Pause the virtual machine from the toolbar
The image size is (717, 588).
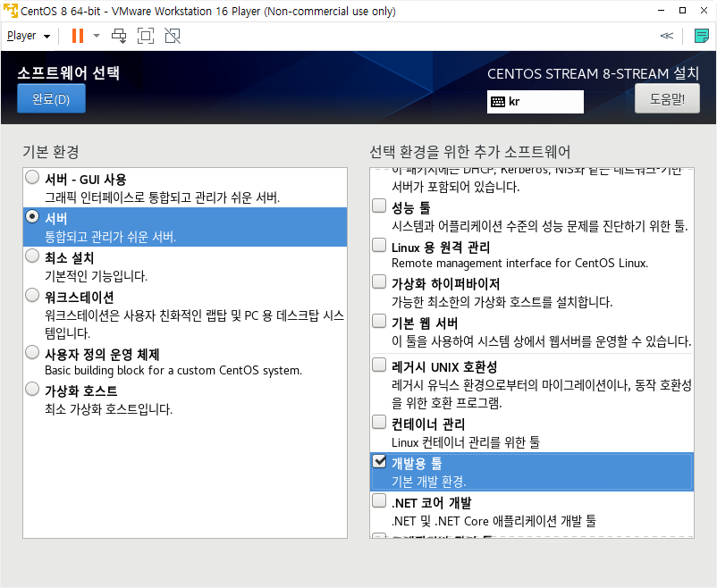click(78, 36)
